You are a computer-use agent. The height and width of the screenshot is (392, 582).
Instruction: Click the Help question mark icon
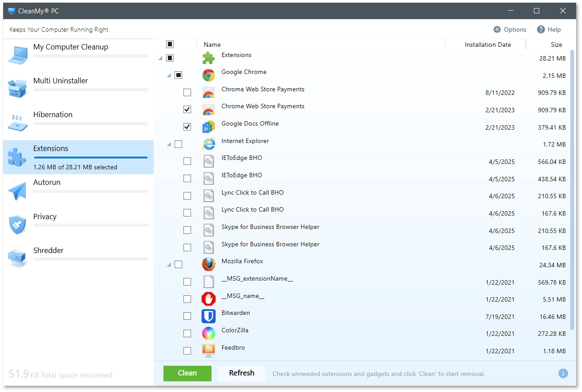click(x=541, y=29)
